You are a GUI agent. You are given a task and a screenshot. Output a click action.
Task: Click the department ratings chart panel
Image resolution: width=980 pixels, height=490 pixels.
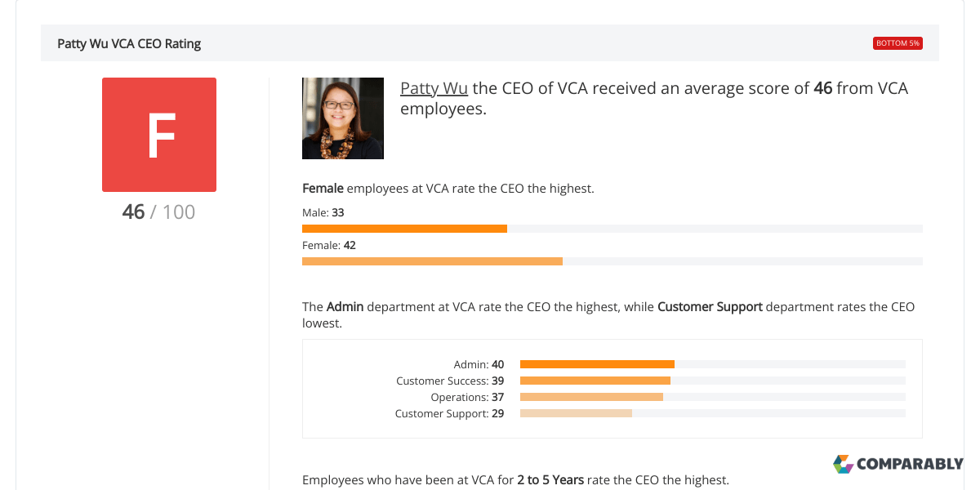[x=612, y=388]
